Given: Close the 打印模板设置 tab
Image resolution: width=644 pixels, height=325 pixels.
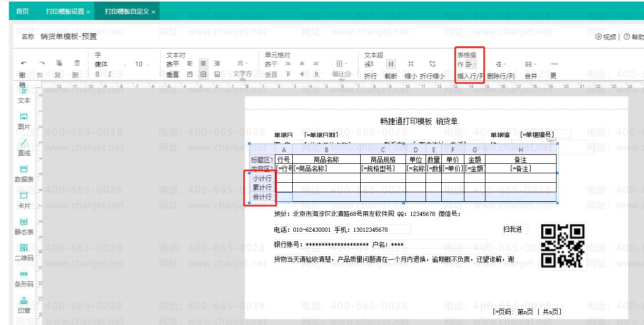Looking at the screenshot, I should (x=88, y=12).
